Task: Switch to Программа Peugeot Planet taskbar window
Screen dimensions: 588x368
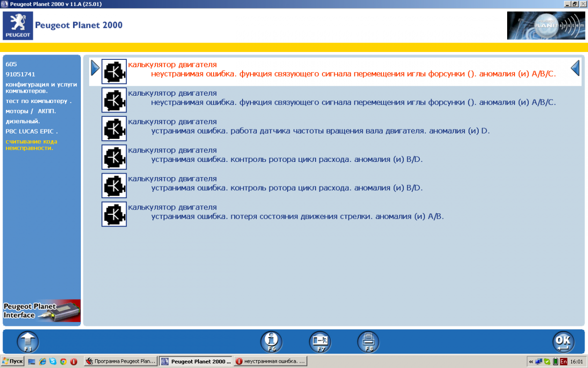Action: click(121, 361)
